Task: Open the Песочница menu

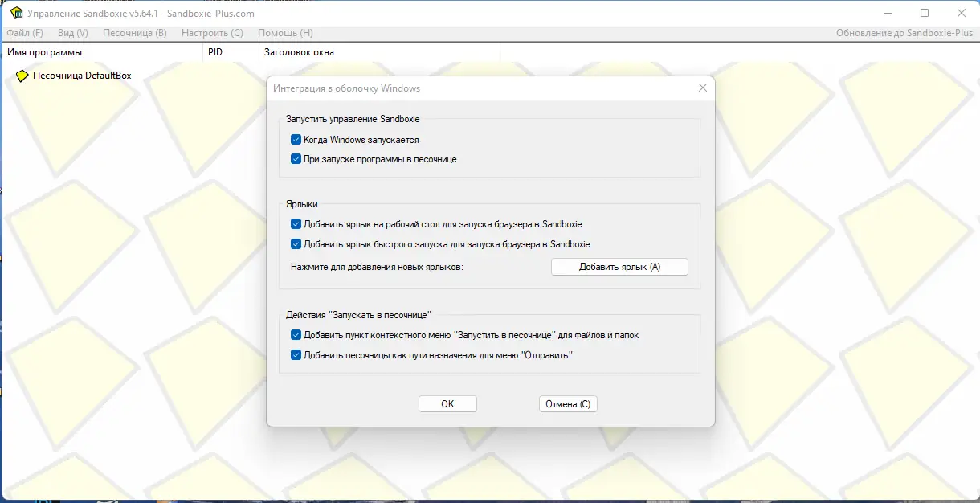Action: (135, 33)
